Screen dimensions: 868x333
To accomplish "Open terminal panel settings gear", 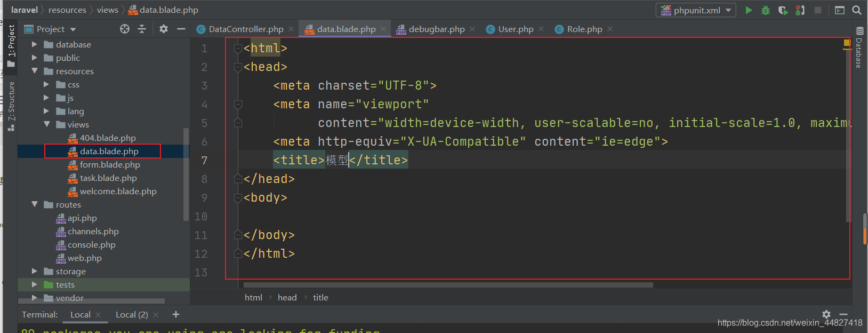I will tap(826, 314).
